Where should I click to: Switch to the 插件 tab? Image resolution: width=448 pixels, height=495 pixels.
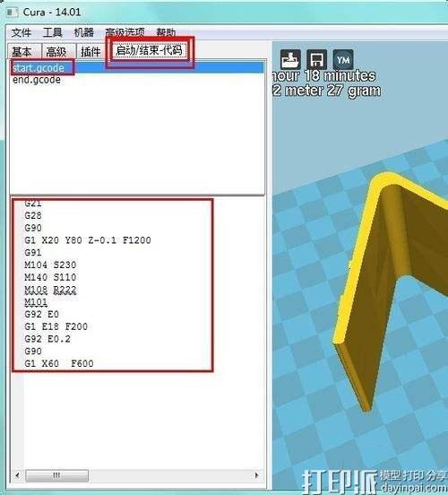point(91,51)
